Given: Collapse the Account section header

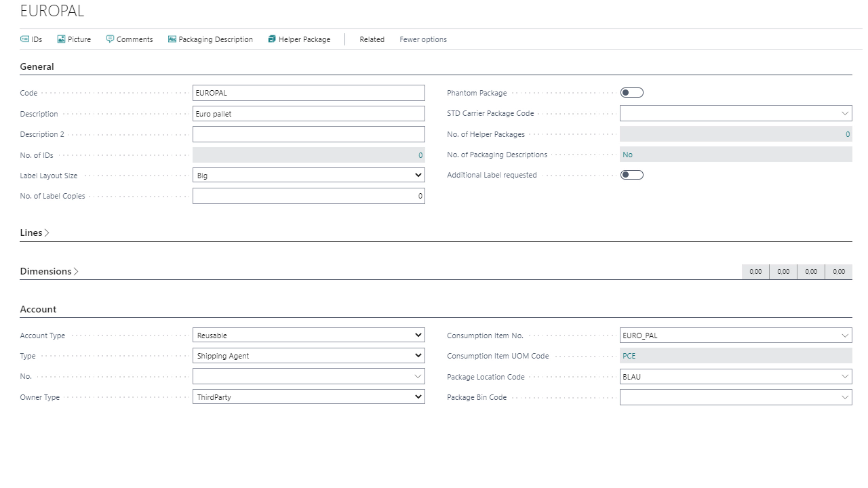Looking at the screenshot, I should [x=38, y=309].
